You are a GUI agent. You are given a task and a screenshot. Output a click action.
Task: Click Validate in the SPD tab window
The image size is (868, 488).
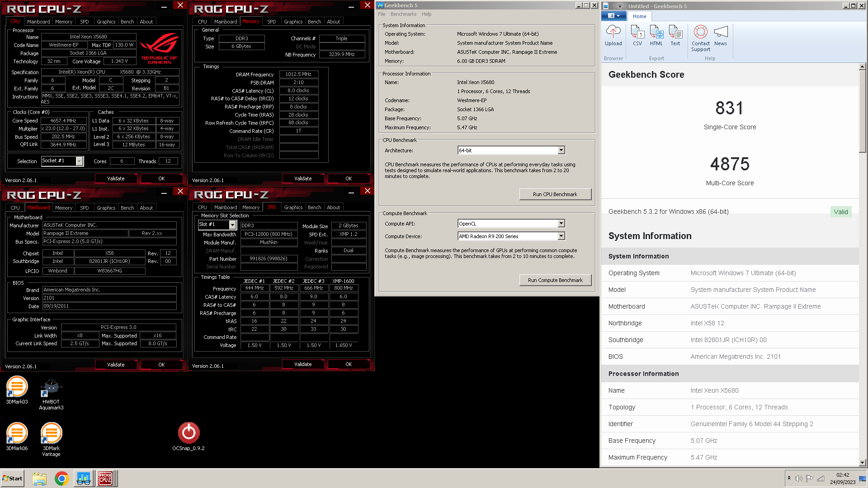[303, 364]
